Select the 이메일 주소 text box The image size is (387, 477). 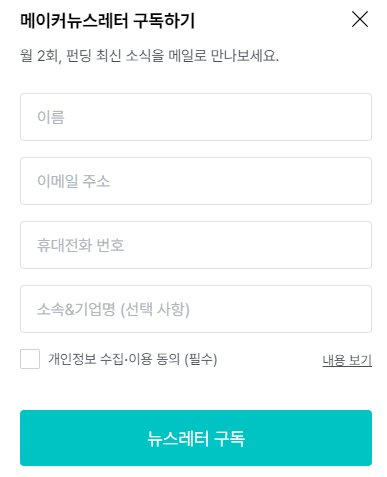tap(196, 181)
